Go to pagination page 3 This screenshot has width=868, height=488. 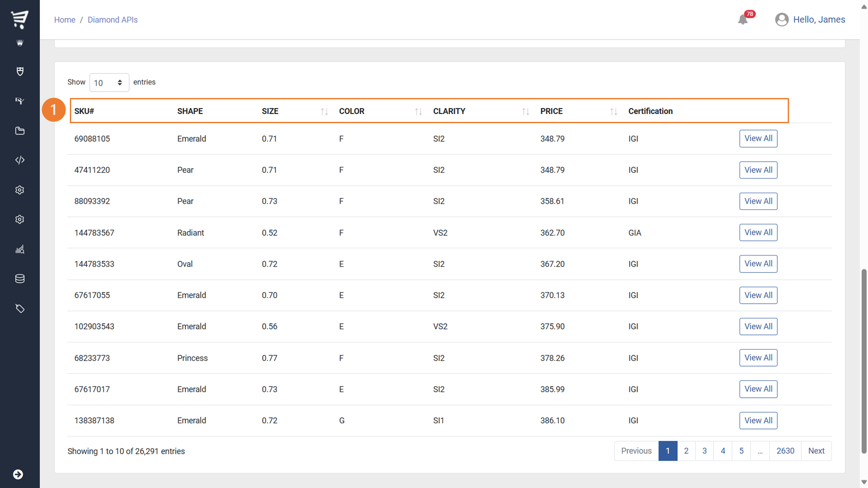point(704,451)
